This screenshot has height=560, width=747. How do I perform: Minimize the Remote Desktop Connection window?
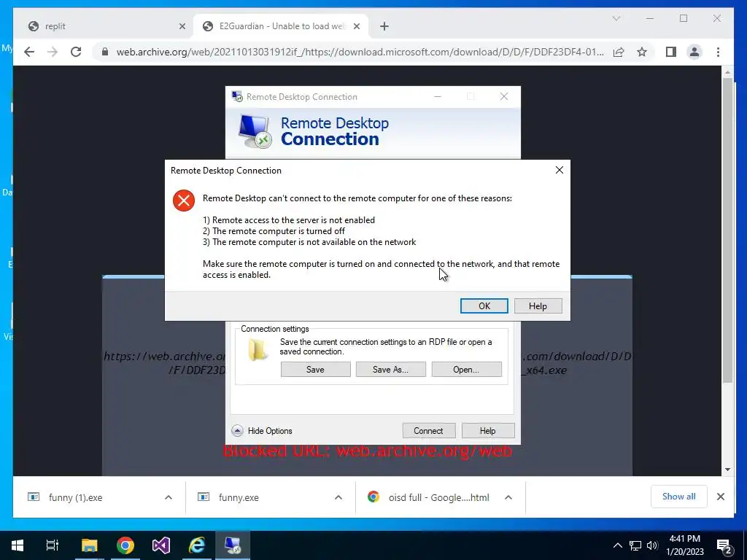point(438,97)
